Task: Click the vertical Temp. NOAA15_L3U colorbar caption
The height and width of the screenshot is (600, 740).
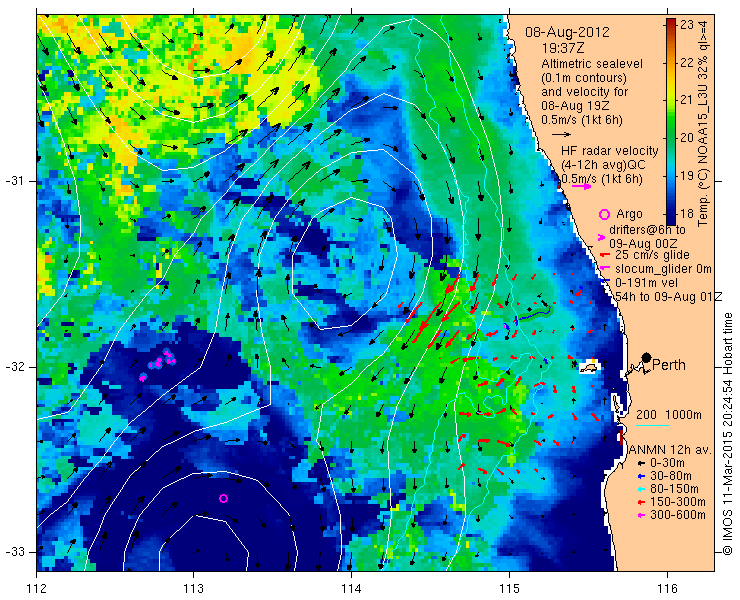Action: pyautogui.click(x=704, y=123)
